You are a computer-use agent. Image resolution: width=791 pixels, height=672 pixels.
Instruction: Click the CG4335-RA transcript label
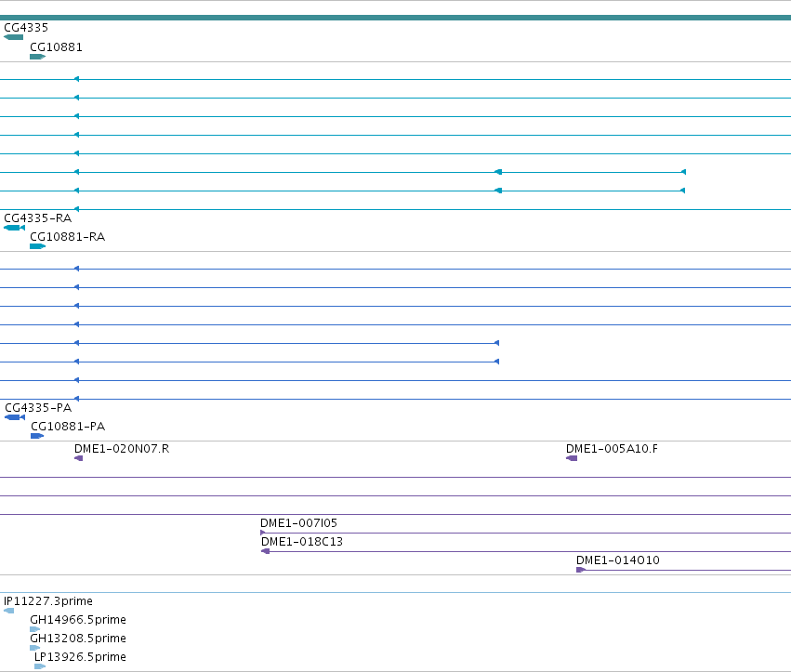coord(38,217)
